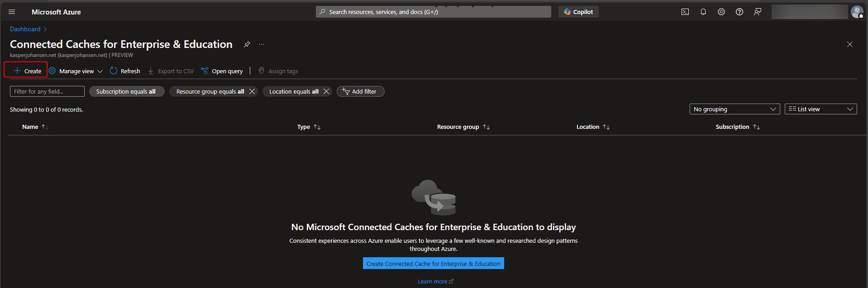Click Add filter
The image size is (868, 288).
[x=360, y=91]
